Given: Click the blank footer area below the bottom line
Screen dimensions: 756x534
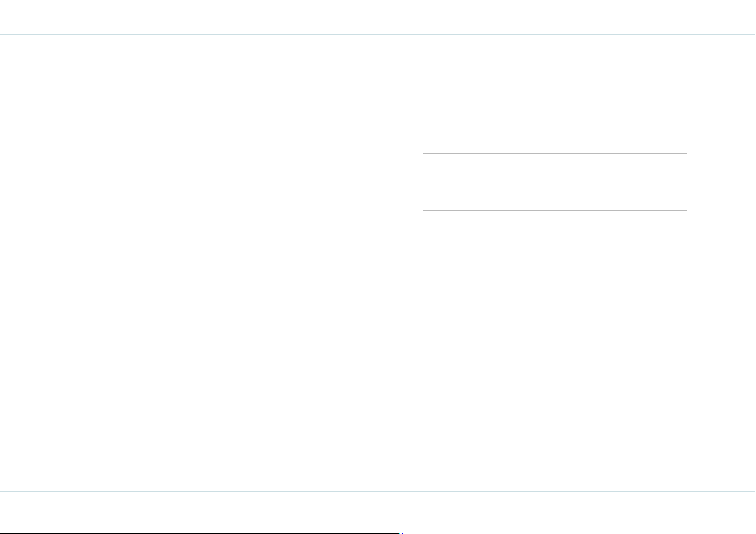Looking at the screenshot, I should (378, 511).
